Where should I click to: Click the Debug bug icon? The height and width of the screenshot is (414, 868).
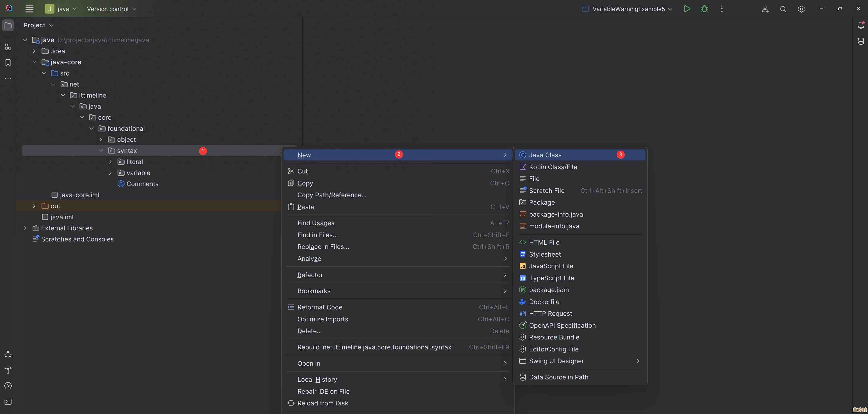(x=704, y=9)
